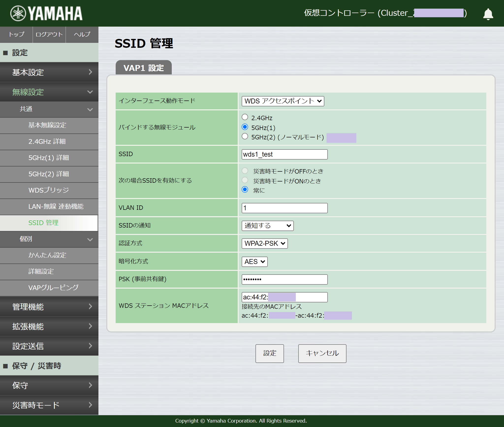Select 5GHz(2) normal mode option
Viewport: 504px width, 427px height.
pos(245,136)
